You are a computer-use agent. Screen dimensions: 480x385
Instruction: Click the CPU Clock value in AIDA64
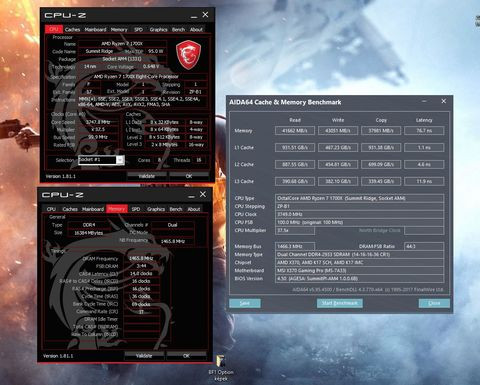[359, 214]
